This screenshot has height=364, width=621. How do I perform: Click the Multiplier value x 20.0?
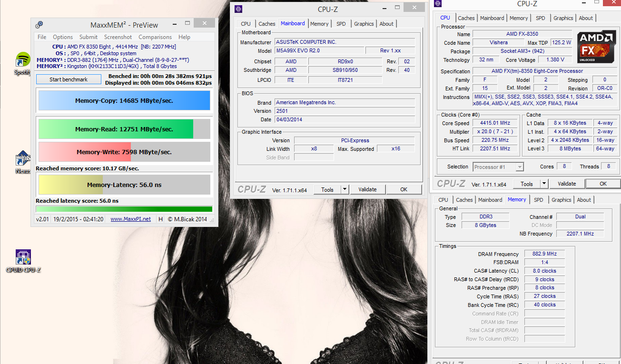coord(496,132)
